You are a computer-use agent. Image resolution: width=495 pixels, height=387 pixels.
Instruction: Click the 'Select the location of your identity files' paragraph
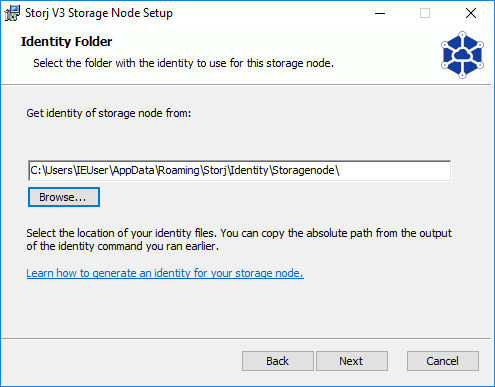tap(239, 240)
